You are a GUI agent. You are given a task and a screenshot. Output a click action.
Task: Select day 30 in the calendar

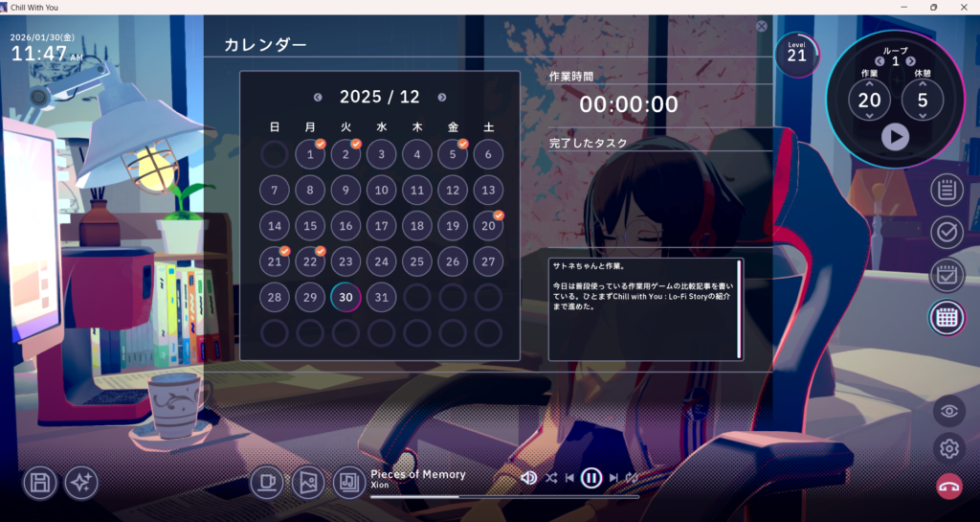[345, 297]
